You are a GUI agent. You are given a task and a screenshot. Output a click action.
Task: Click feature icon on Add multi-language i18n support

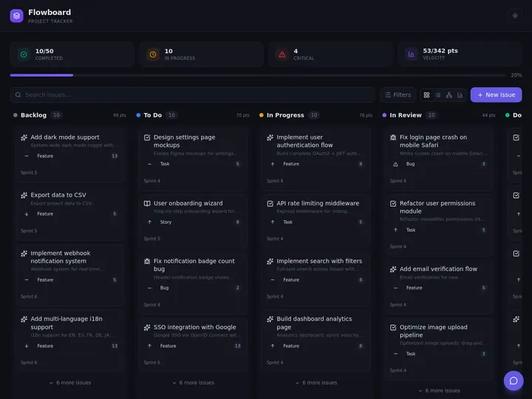(x=24, y=319)
